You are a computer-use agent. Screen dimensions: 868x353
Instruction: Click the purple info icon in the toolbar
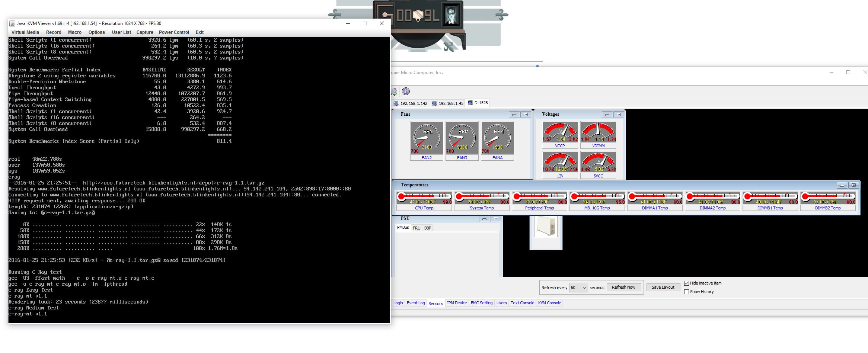click(406, 92)
